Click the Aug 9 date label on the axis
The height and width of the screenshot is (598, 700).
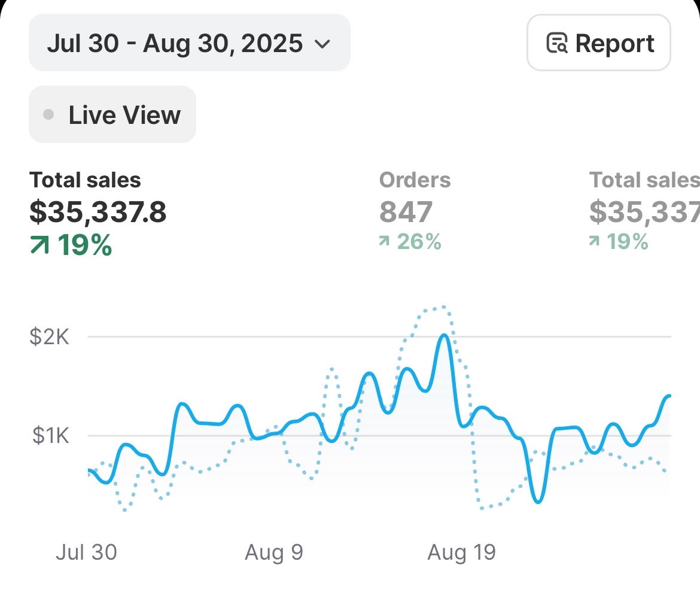tap(273, 552)
